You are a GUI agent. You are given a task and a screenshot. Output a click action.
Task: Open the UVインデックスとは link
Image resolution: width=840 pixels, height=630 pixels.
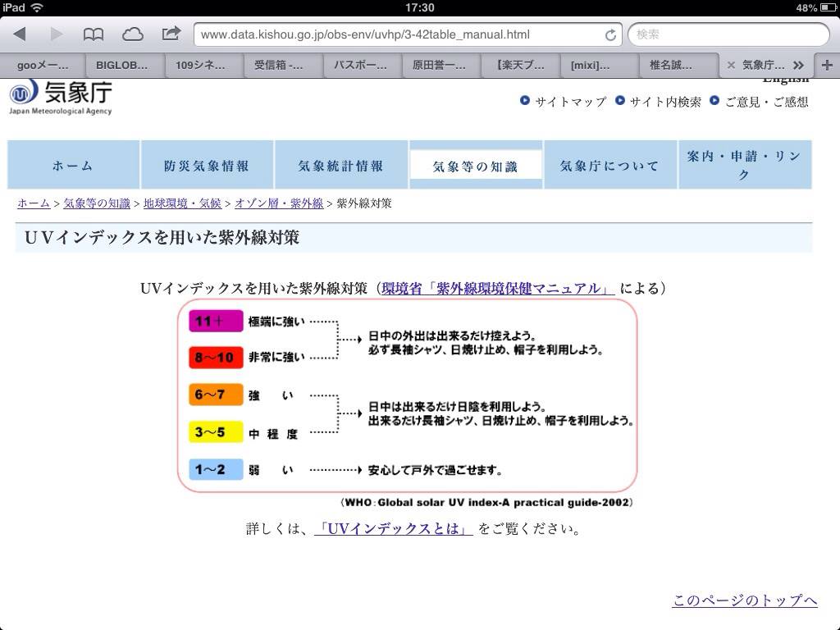(391, 529)
